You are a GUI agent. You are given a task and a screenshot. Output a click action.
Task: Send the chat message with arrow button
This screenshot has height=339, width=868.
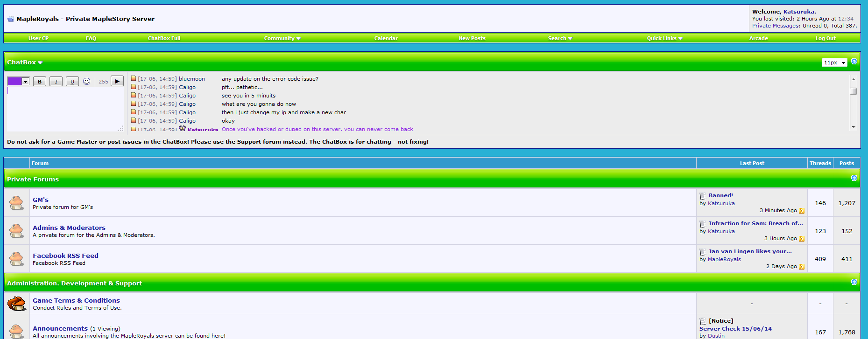click(117, 81)
